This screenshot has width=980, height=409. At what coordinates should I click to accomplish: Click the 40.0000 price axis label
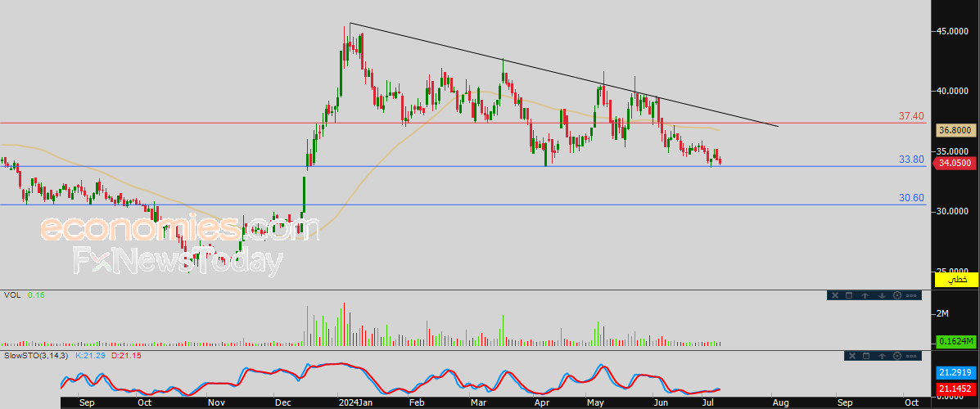pyautogui.click(x=952, y=91)
